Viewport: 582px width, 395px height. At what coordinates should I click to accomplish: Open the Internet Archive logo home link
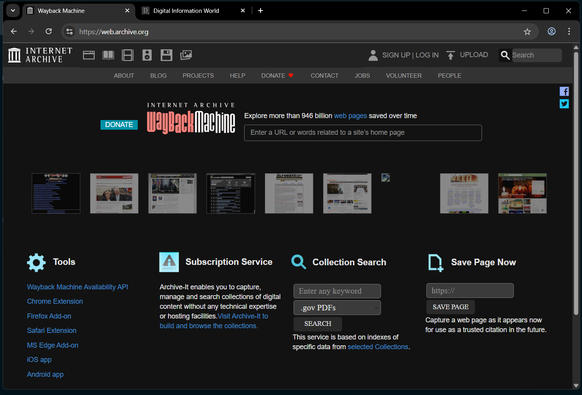(40, 55)
